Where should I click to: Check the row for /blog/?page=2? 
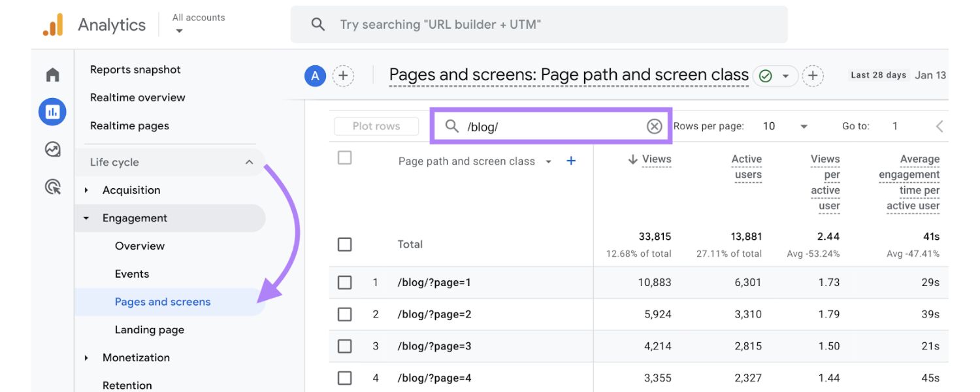point(344,314)
